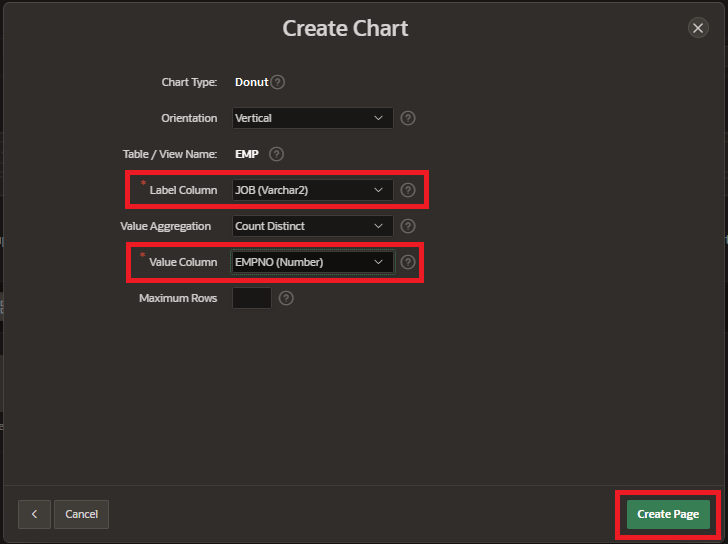Show help for Maximum Rows

point(286,298)
